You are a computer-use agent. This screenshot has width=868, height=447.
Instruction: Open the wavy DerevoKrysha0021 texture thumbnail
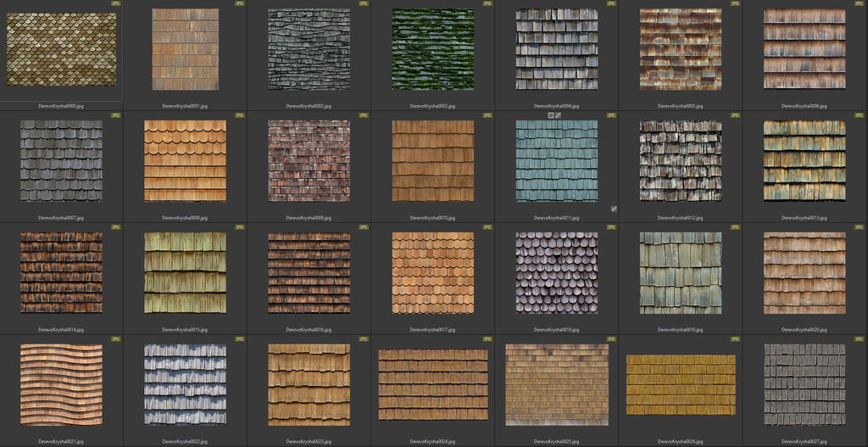(62, 384)
